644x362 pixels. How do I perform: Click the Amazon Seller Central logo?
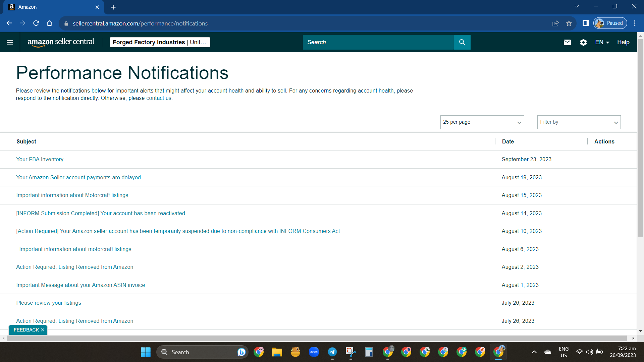point(61,42)
